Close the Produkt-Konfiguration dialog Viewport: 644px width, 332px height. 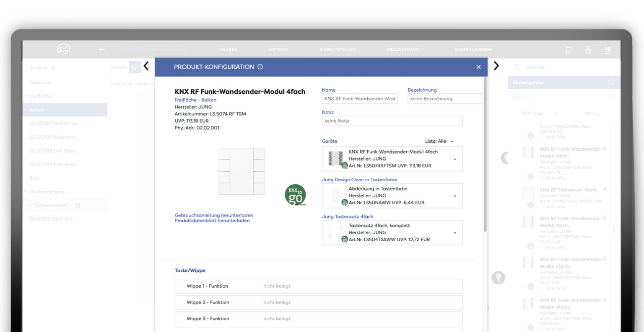(478, 67)
